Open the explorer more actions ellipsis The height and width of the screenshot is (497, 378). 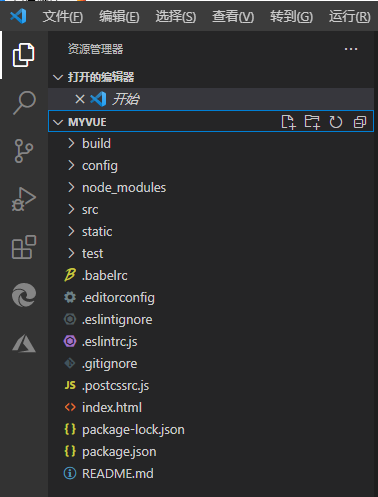[351, 49]
